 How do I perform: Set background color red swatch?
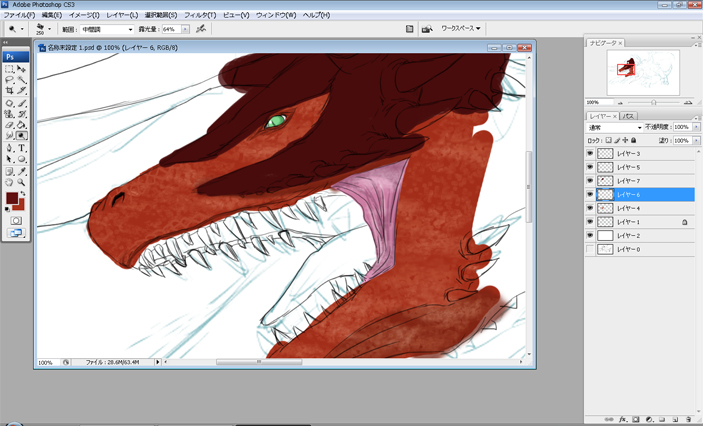pyautogui.click(x=20, y=206)
